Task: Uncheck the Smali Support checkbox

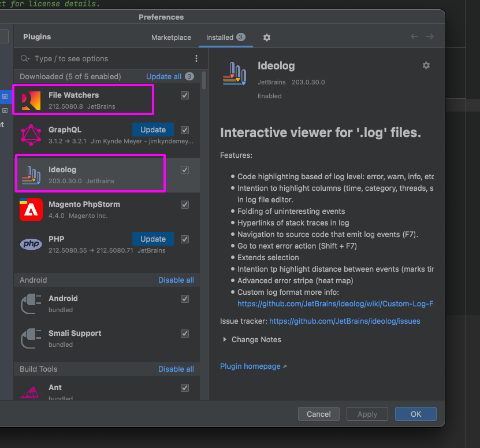Action: [x=185, y=334]
